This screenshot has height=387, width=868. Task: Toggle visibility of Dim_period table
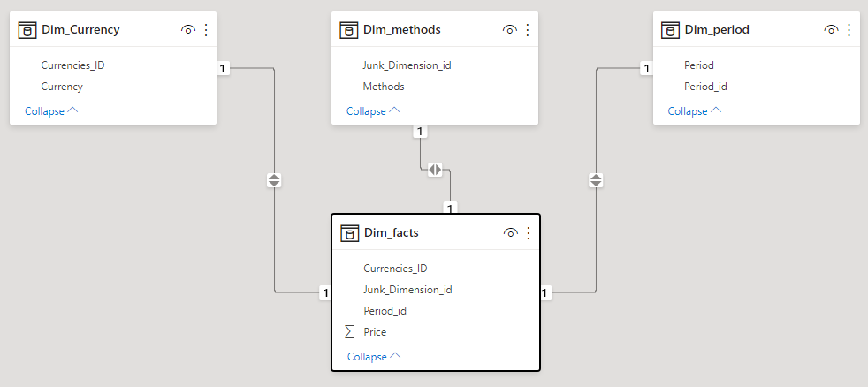coord(832,30)
